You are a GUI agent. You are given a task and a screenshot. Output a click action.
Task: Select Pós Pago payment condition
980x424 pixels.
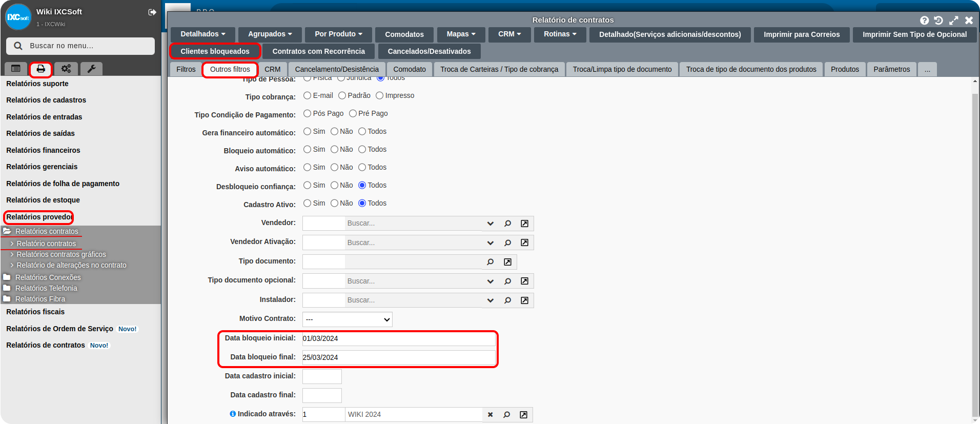point(307,113)
